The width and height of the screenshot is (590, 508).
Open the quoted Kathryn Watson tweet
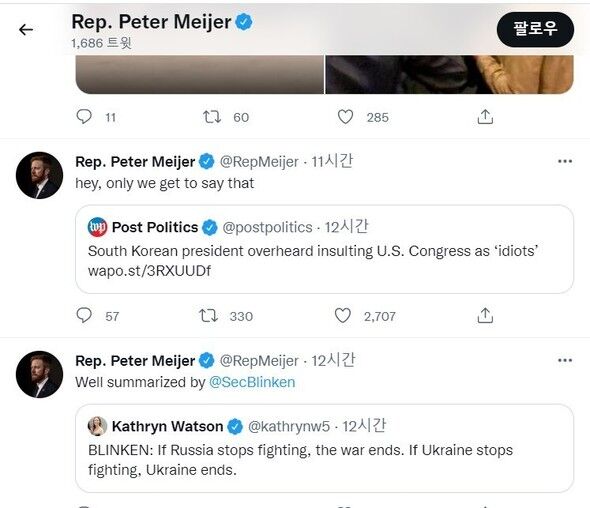324,448
